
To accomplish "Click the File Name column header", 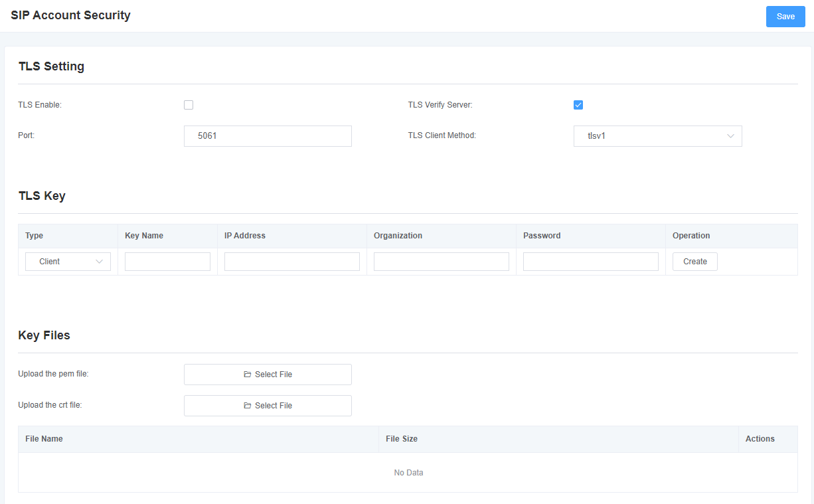I will coord(44,439).
